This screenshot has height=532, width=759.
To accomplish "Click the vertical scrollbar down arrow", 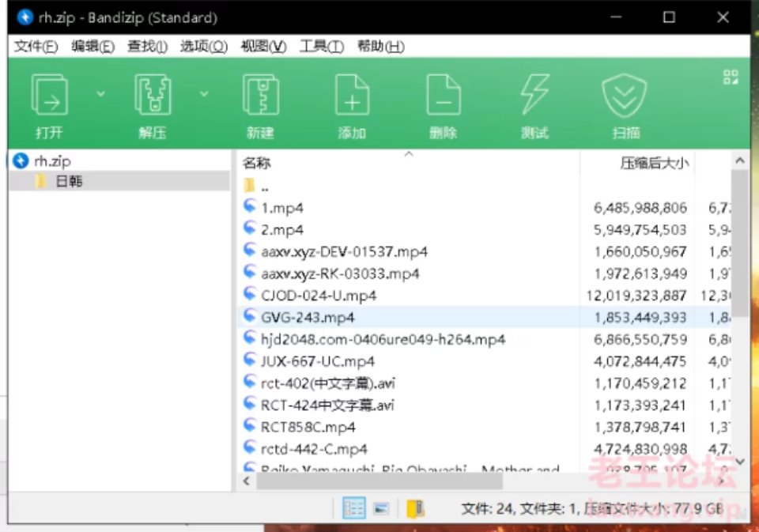I will (x=740, y=462).
